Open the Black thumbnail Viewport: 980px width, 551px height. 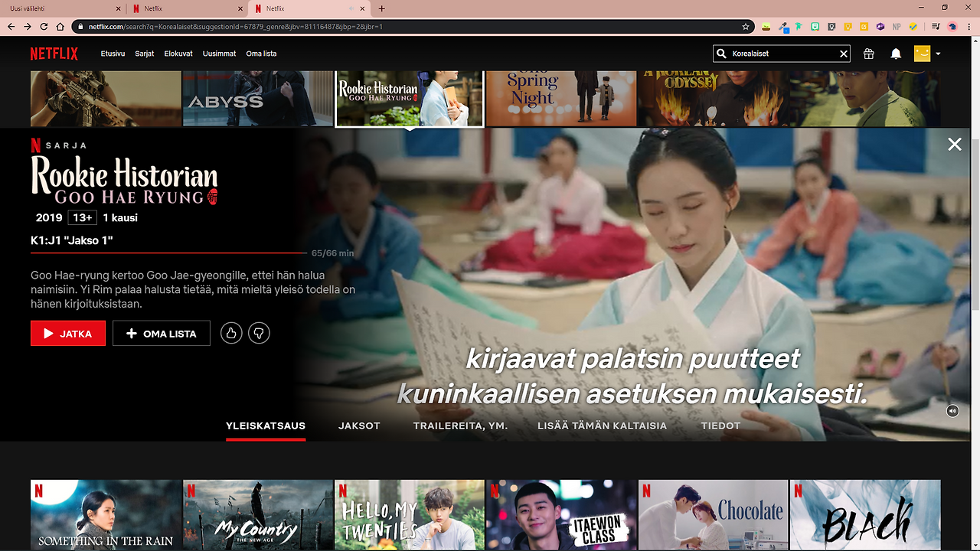pyautogui.click(x=865, y=515)
